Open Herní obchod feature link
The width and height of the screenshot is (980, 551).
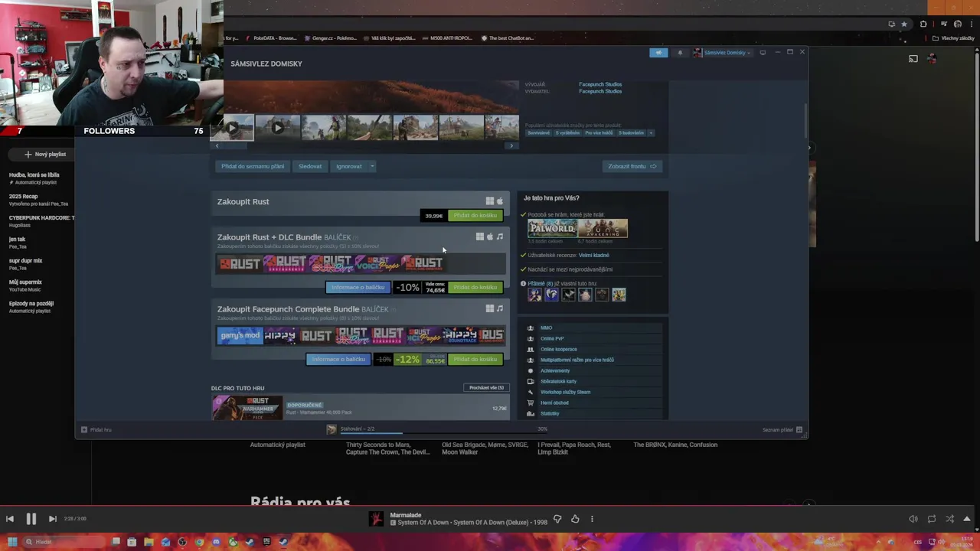click(x=554, y=403)
